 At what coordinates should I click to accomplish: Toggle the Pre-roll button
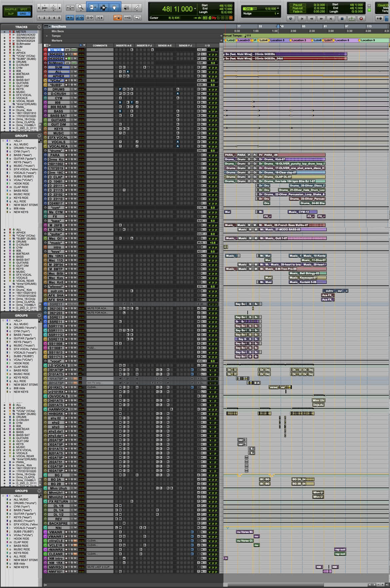tap(297, 5)
